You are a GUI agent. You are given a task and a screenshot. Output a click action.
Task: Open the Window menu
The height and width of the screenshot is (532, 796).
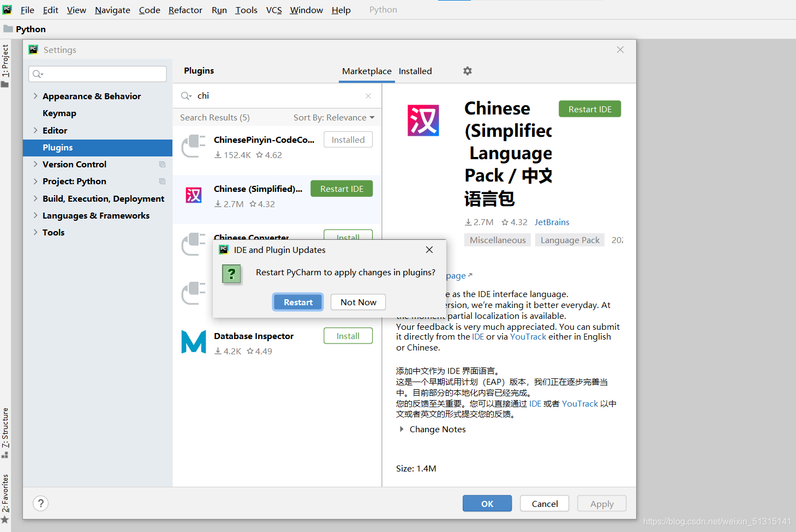pos(306,10)
